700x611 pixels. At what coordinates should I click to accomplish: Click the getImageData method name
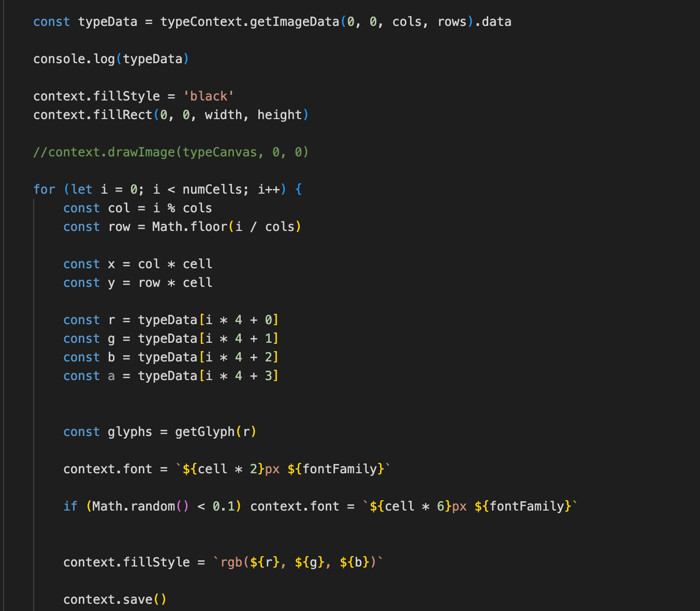click(x=295, y=22)
